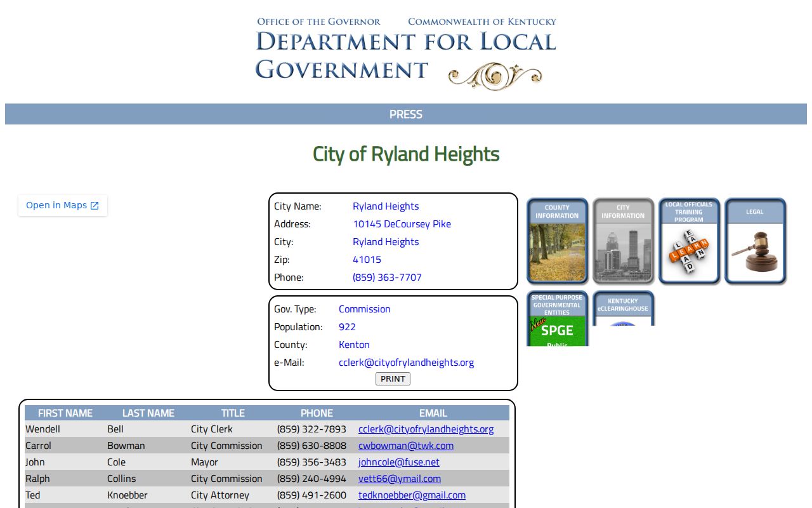Click the TITLE column header

pyautogui.click(x=233, y=413)
